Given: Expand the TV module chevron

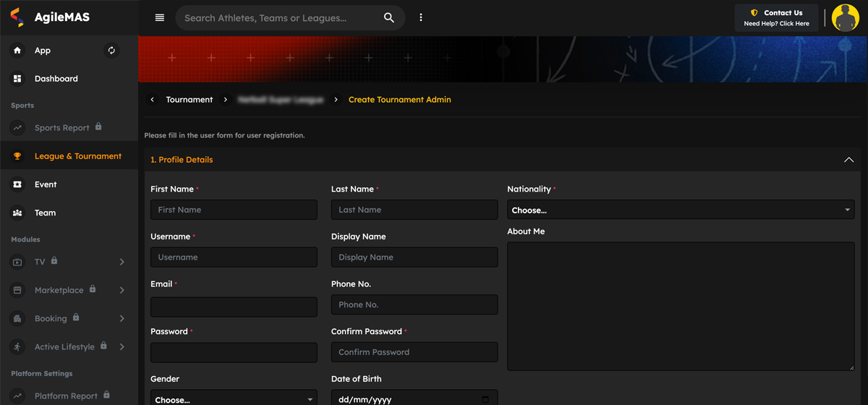Looking at the screenshot, I should pyautogui.click(x=122, y=262).
